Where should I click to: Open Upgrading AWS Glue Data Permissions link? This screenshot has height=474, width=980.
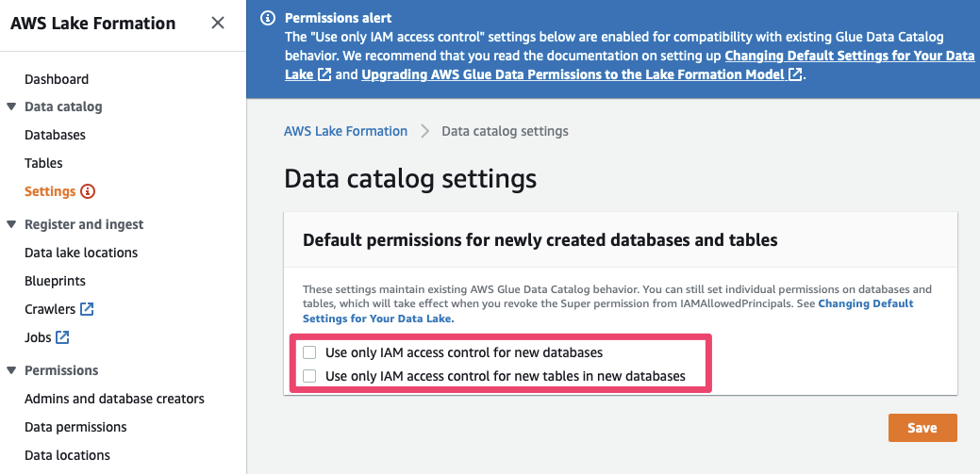(573, 74)
